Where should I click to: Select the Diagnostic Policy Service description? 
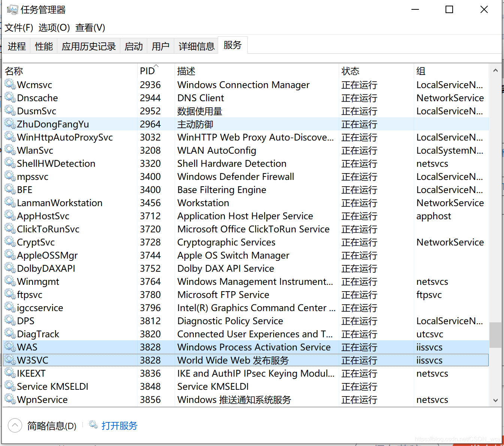[x=230, y=321]
